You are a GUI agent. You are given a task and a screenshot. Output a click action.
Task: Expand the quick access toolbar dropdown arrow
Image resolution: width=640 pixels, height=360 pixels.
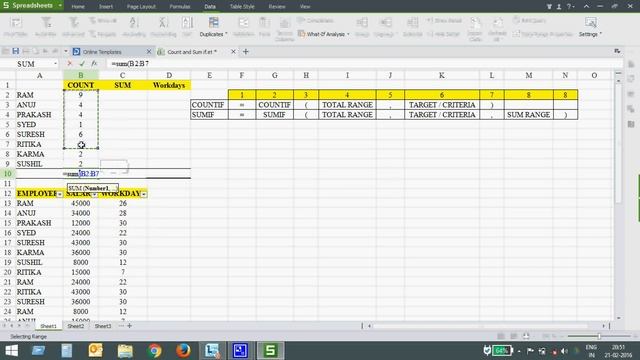pyautogui.click(x=66, y=51)
